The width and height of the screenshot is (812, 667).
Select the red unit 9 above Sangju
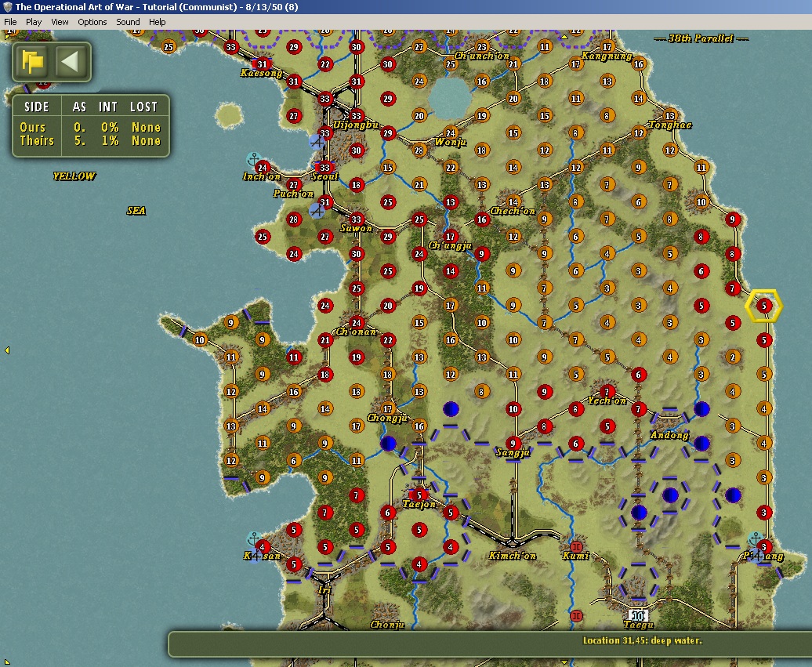513,444
